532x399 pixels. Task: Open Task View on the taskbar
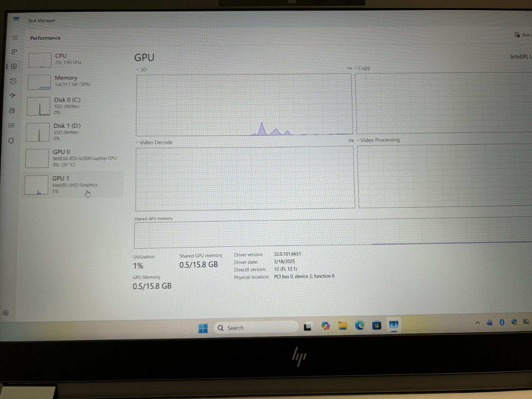click(x=308, y=327)
